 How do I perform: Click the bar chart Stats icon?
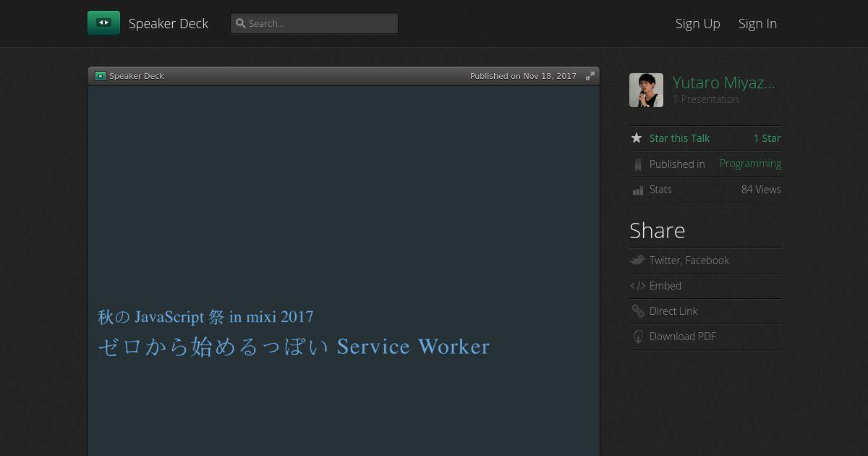pos(637,190)
